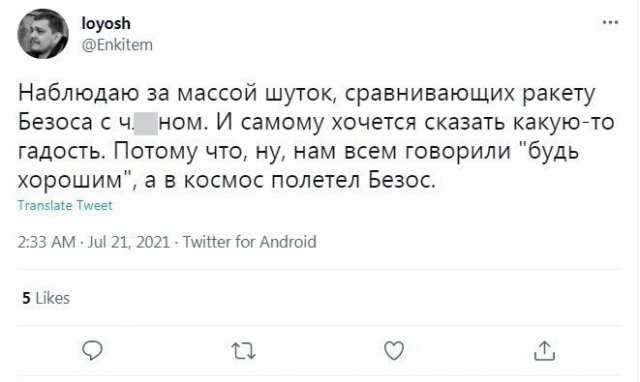
Task: Click the word Наблюдаю in the tweet
Action: 78,94
